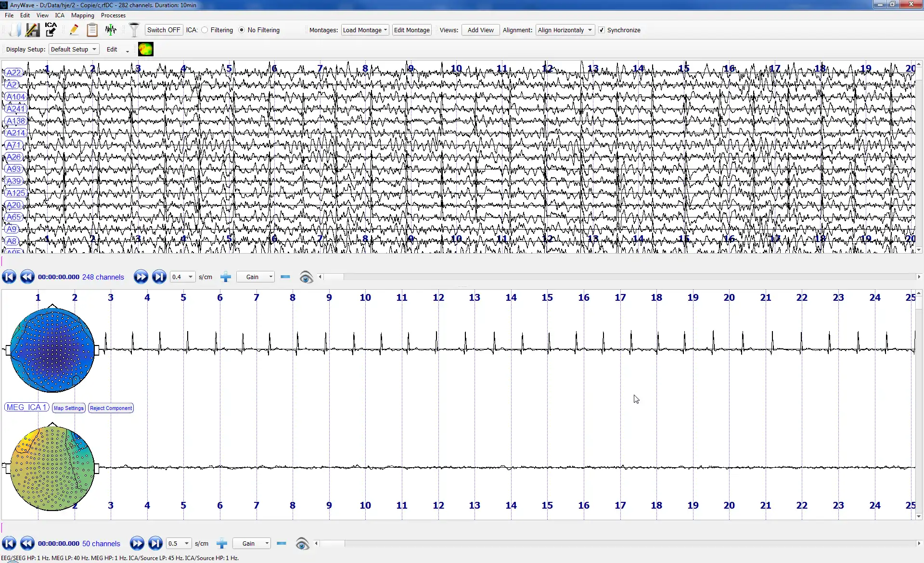924x563 pixels.
Task: Click the eye/hide channels icon
Action: [306, 277]
